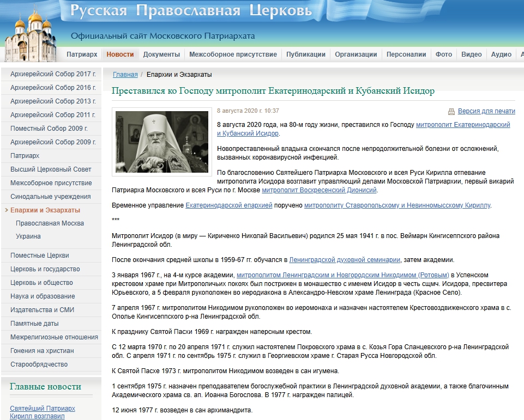The image size is (524, 420).
Task: Click the Русская Православная Церковь site title
Action: tap(191, 11)
